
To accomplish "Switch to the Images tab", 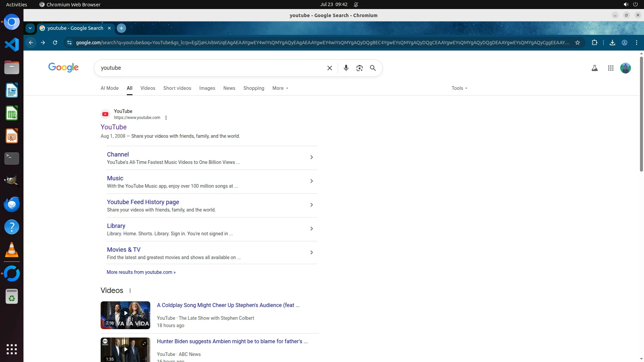I will pos(207,88).
